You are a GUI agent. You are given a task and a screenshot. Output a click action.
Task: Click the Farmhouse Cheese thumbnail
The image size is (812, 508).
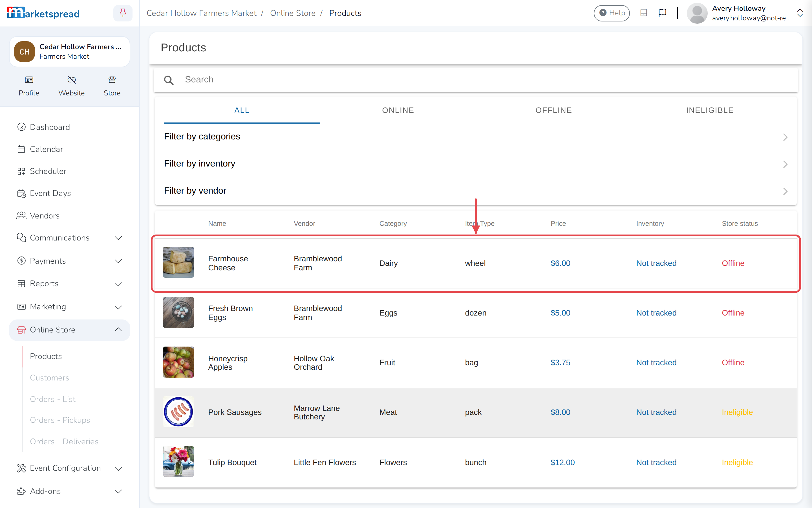(178, 262)
